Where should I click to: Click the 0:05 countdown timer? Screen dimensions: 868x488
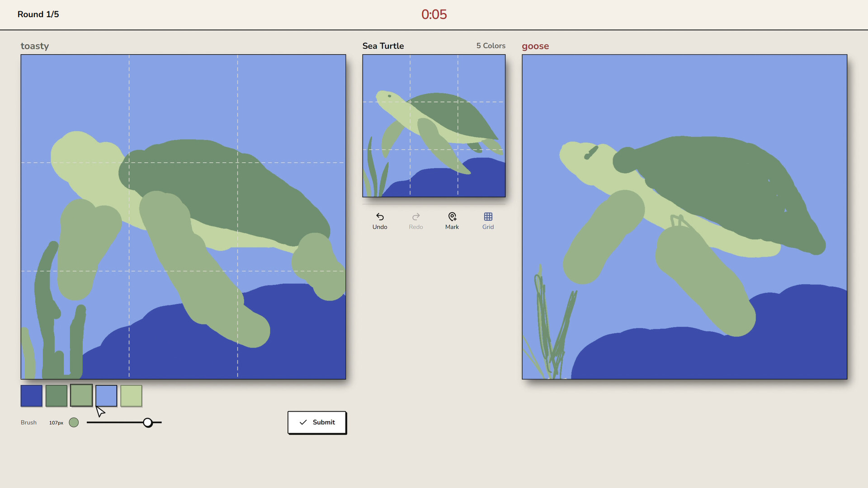(434, 14)
